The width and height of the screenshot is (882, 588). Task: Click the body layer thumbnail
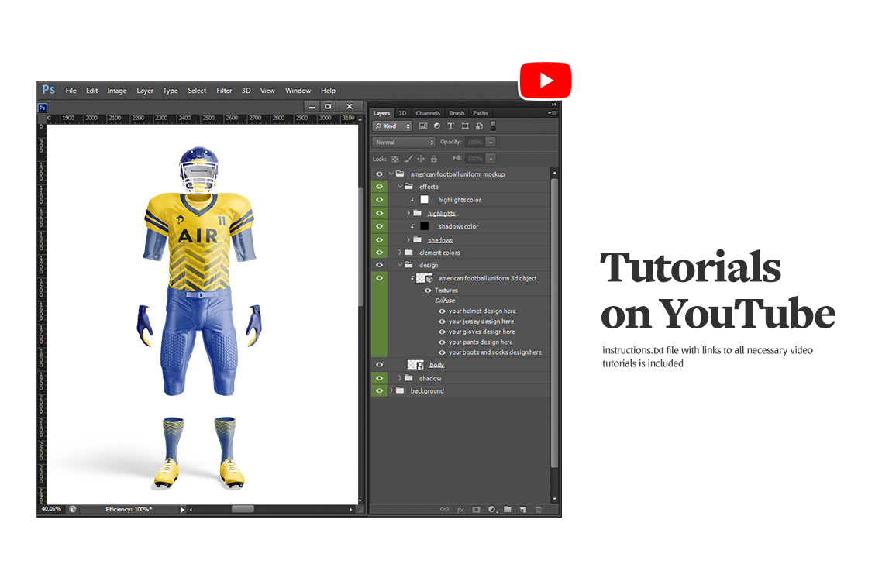click(415, 365)
